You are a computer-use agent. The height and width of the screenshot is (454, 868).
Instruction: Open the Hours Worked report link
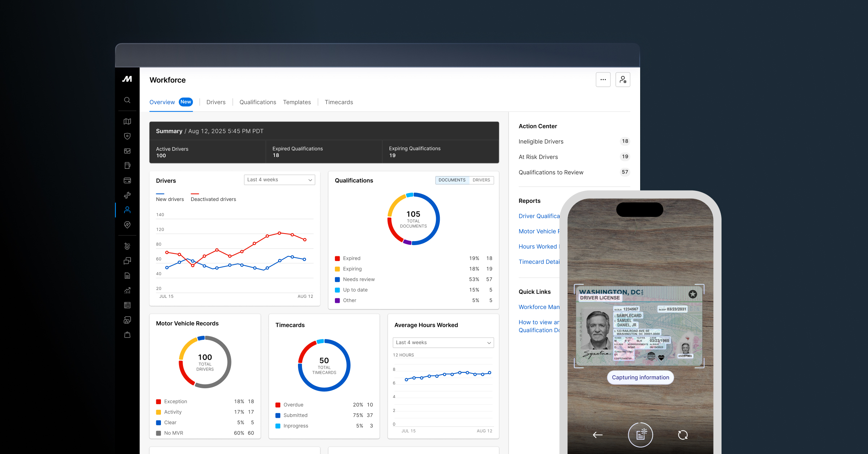[538, 247]
